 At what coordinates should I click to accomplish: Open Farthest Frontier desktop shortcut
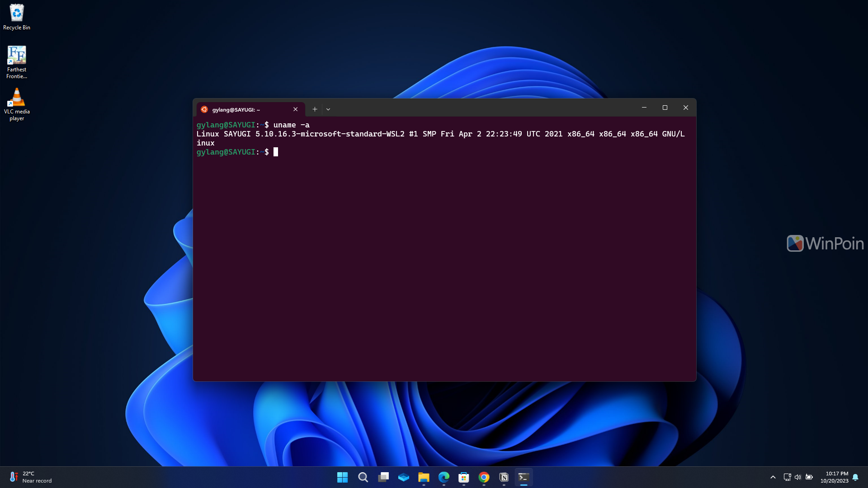point(17,61)
